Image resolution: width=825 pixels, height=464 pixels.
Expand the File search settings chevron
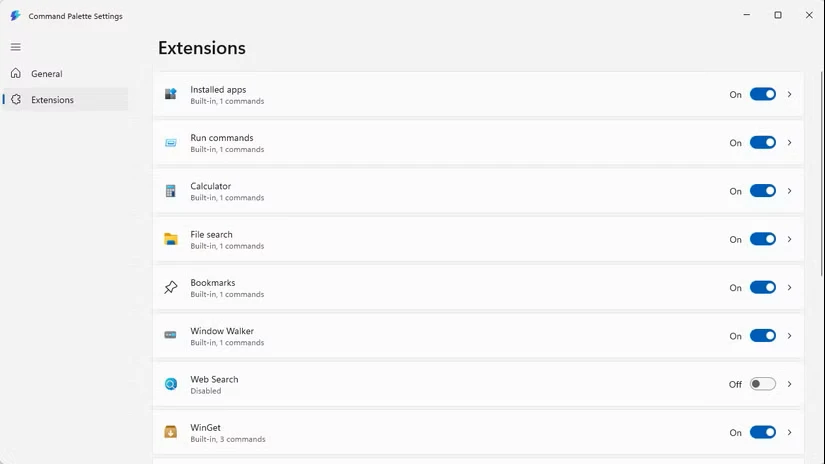coord(789,239)
